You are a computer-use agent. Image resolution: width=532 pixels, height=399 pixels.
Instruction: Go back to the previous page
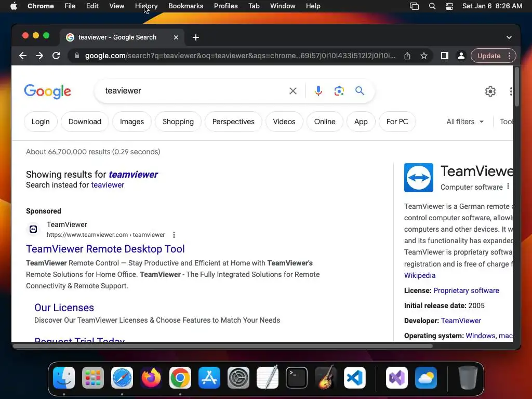click(23, 56)
